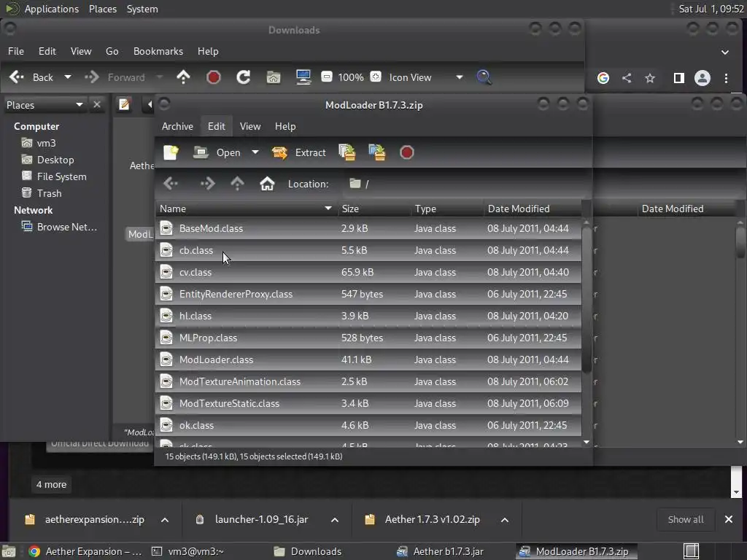Select ModTextureAnimation.class file

pyautogui.click(x=368, y=382)
